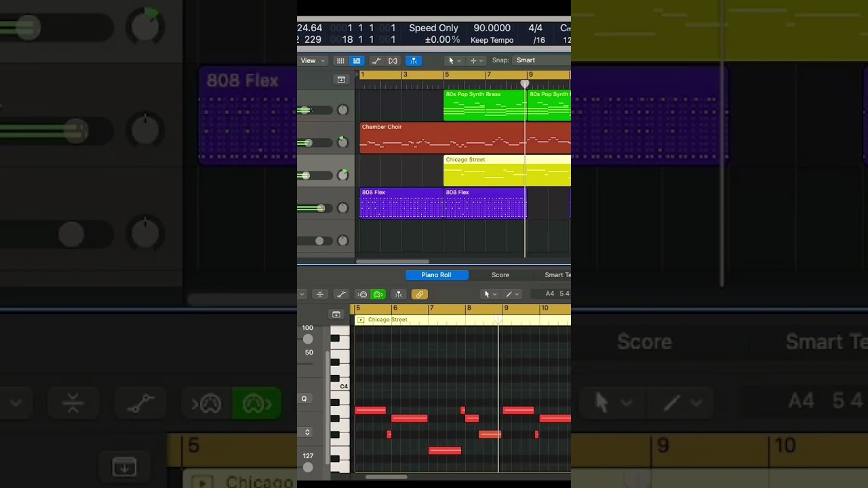
Task: Click the Q quantize button in Piano Roll
Action: pos(304,399)
